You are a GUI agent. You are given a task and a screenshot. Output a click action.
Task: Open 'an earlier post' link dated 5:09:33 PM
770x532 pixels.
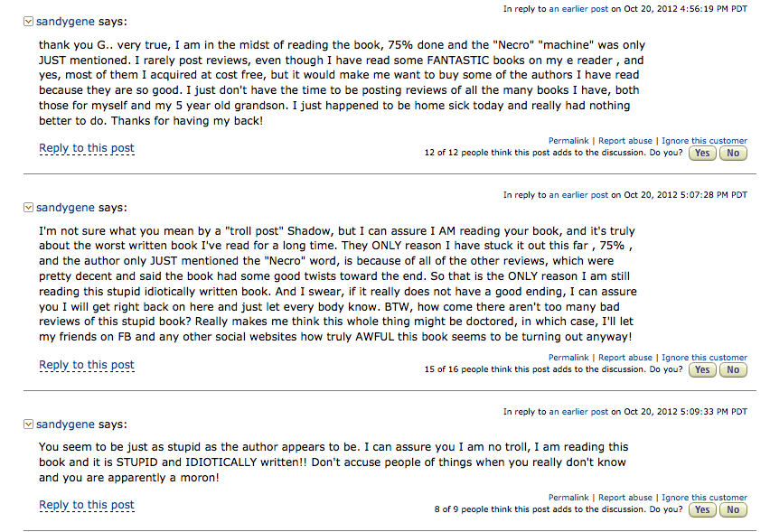(578, 412)
